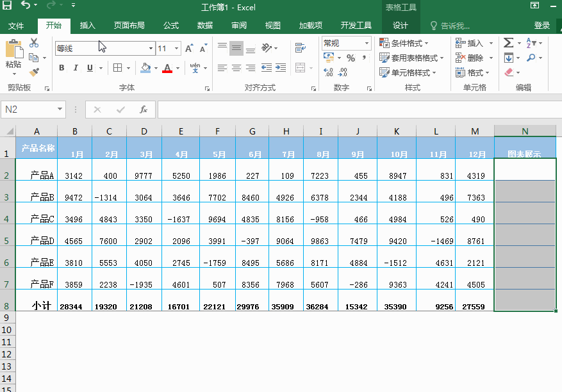Viewport: 562px width, 392px height.
Task: Click the decrease decimal icon
Action: [x=343, y=72]
